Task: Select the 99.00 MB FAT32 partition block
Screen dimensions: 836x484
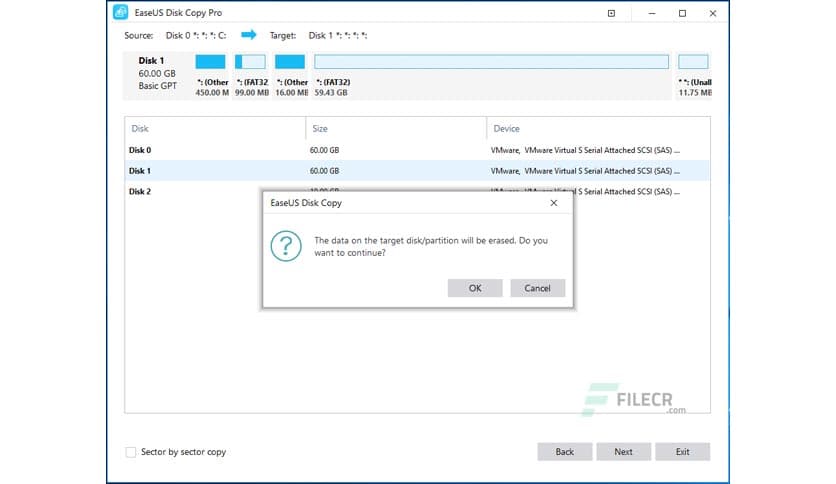Action: (250, 62)
